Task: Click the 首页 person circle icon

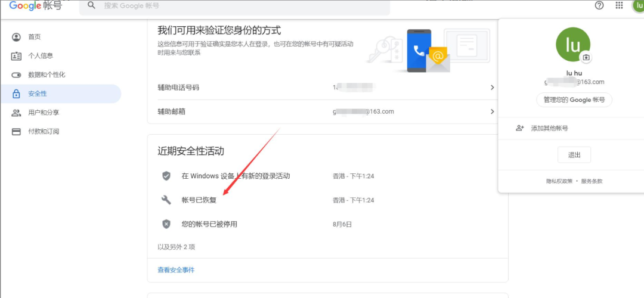Action: (x=16, y=37)
